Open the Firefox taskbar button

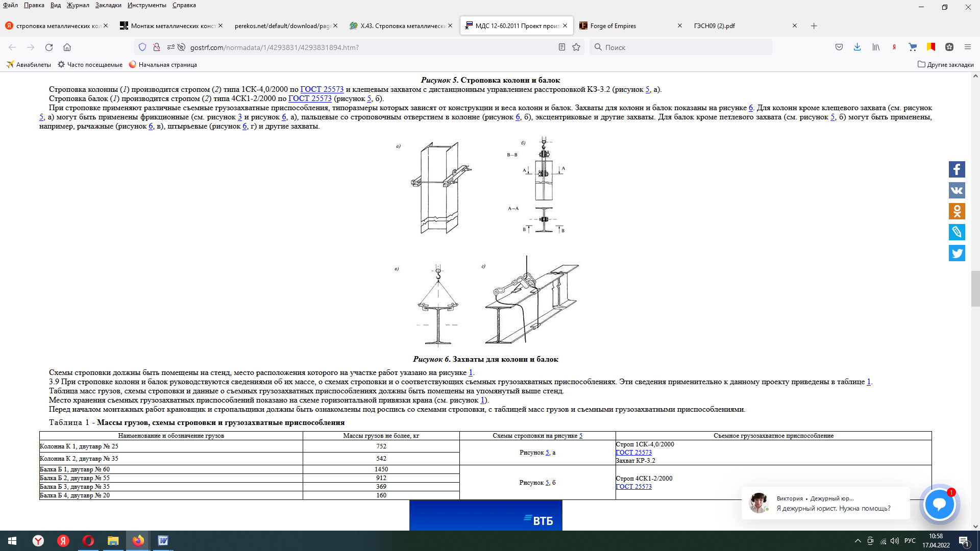tap(138, 541)
